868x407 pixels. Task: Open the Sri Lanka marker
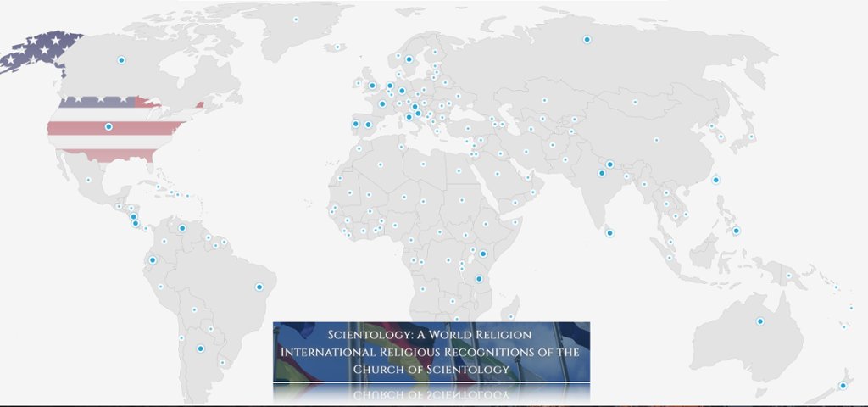[x=609, y=233]
